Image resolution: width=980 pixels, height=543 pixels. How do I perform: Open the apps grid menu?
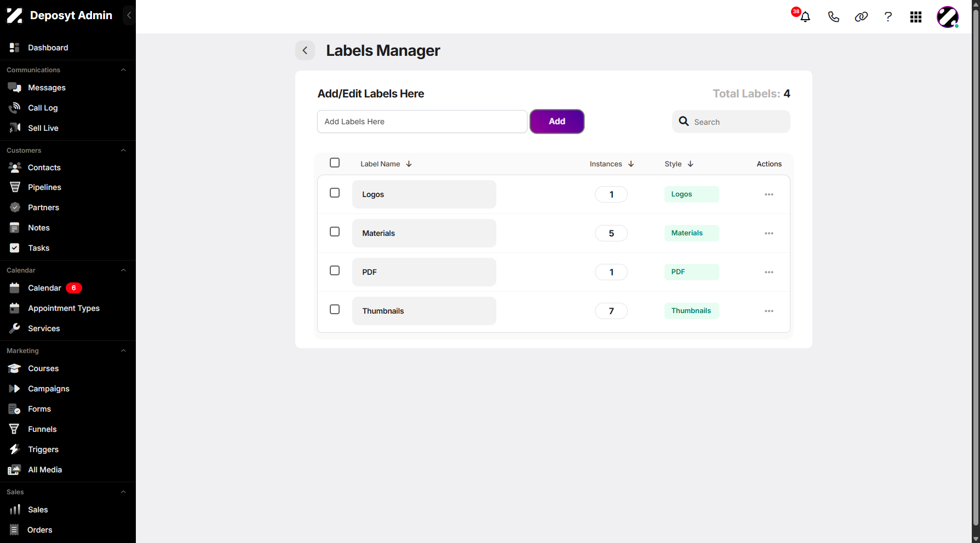pyautogui.click(x=916, y=17)
